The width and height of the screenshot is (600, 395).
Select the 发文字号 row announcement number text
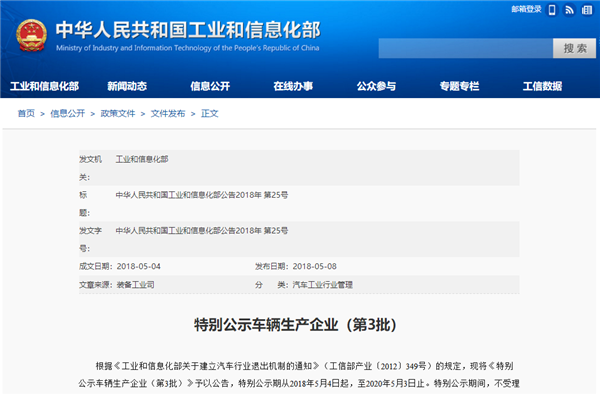(x=202, y=230)
